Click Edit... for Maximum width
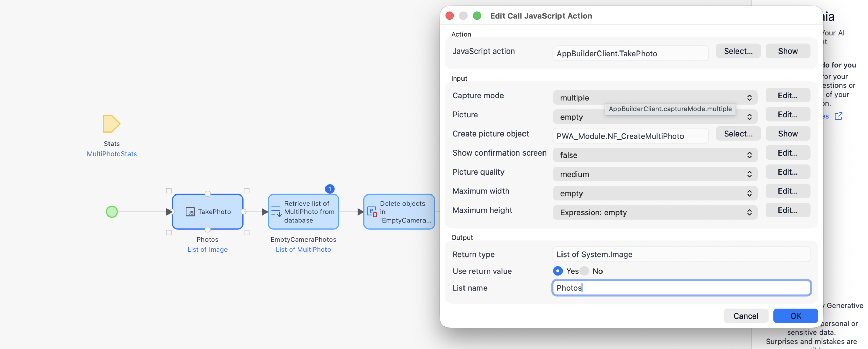This screenshot has height=349, width=868. pos(788,191)
